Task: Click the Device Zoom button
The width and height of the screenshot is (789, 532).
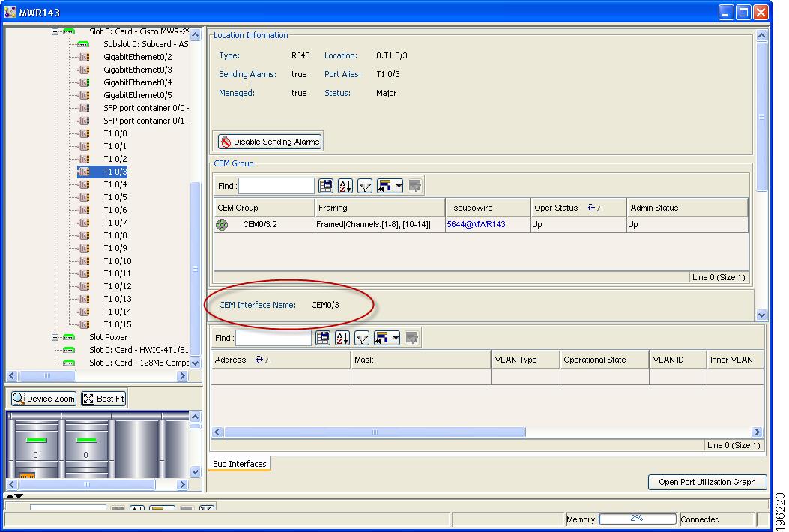Action: 43,399
